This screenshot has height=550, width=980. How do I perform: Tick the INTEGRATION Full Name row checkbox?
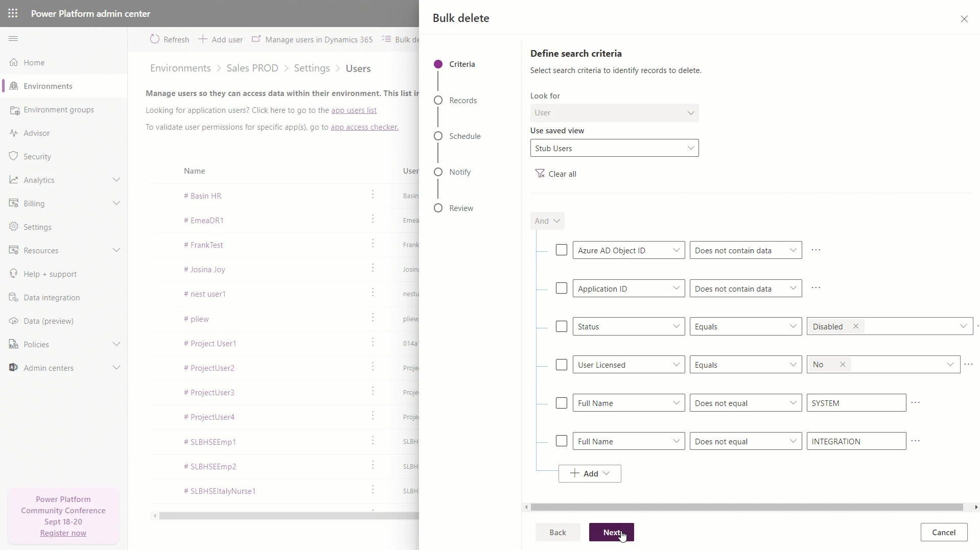point(562,441)
